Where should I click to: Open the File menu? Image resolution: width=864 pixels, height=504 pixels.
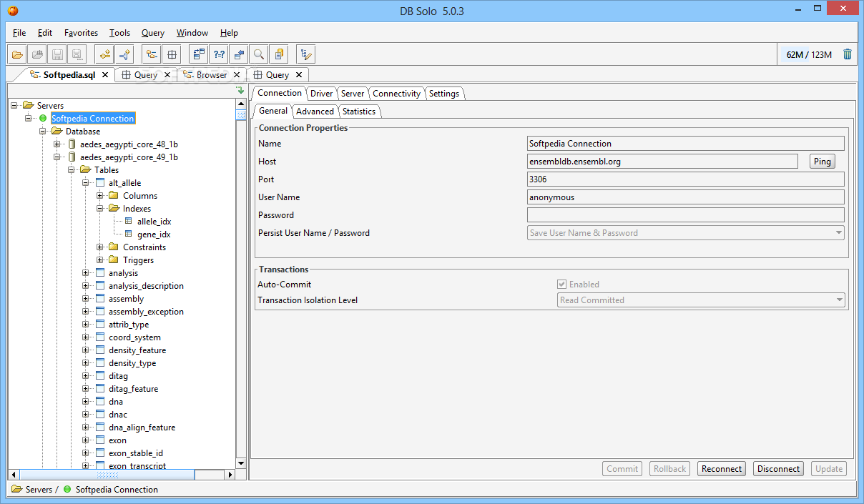[19, 33]
